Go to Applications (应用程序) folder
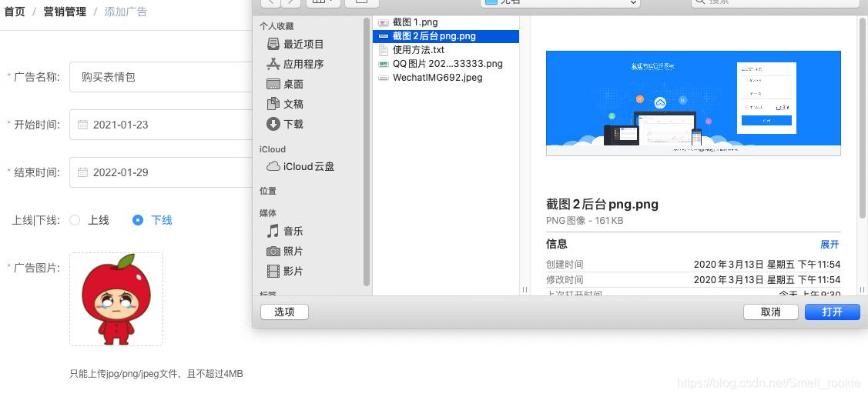The image size is (868, 397). pos(303,65)
